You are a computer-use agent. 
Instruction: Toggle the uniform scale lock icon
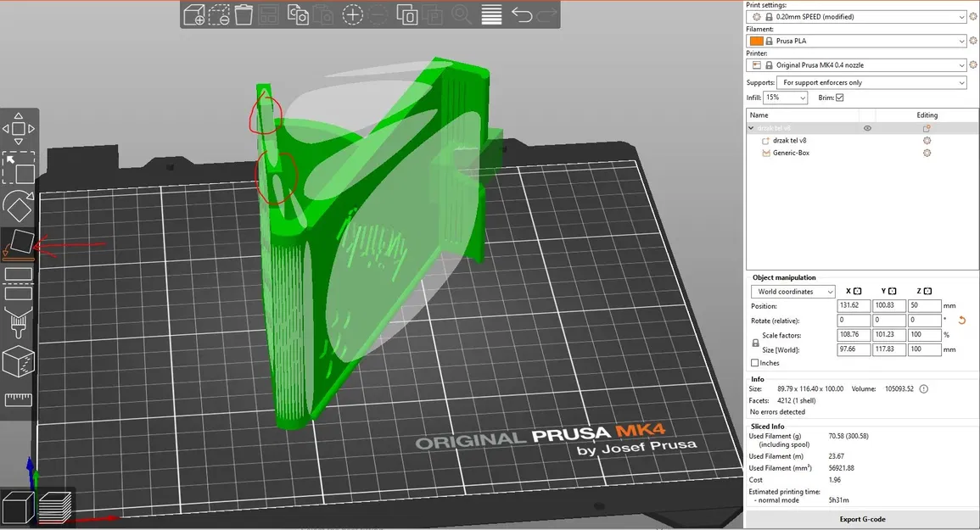(755, 343)
